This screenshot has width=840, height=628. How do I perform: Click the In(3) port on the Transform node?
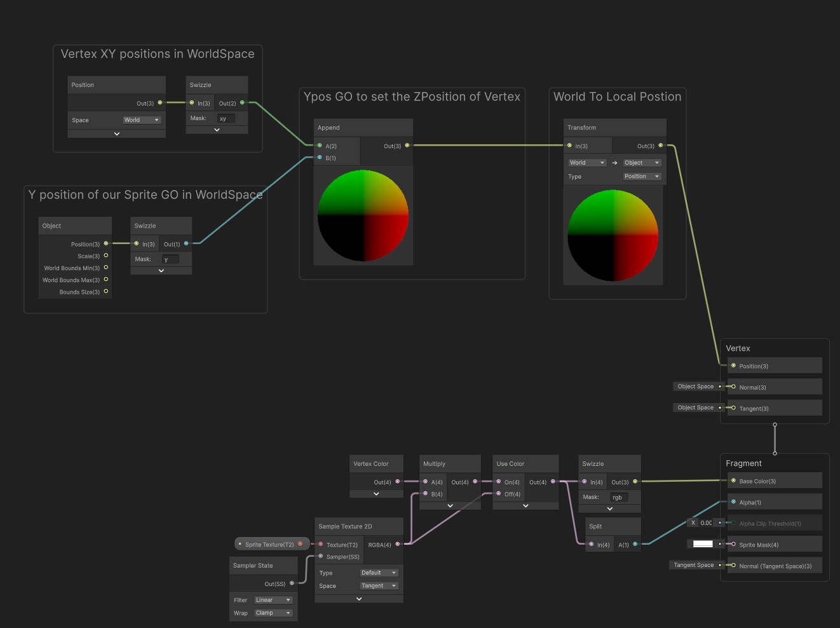click(x=569, y=145)
